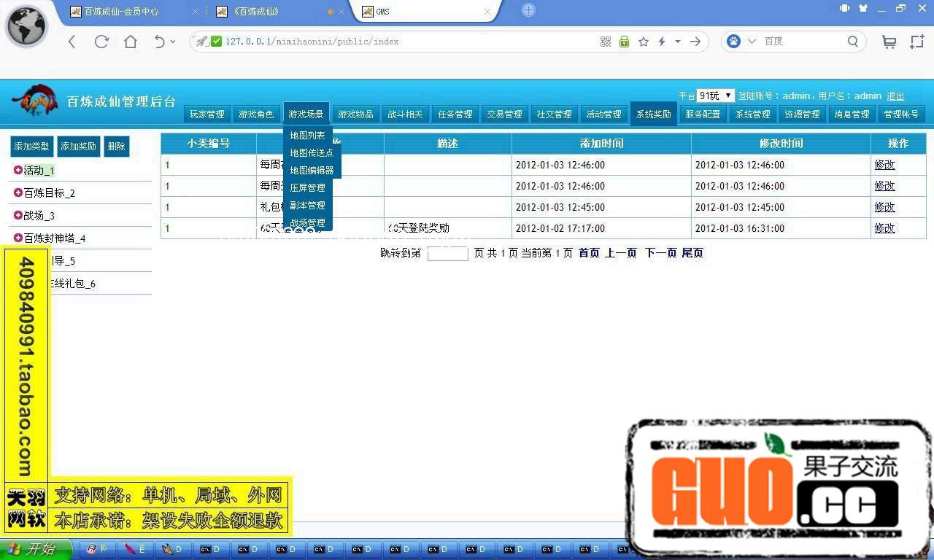Bookmark this page with the star icon
Viewport: 934px width, 560px height.
coord(644,42)
